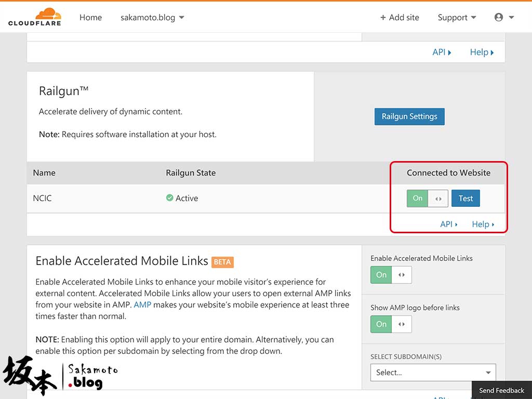Open the user account profile icon
Image resolution: width=532 pixels, height=399 pixels.
498,17
